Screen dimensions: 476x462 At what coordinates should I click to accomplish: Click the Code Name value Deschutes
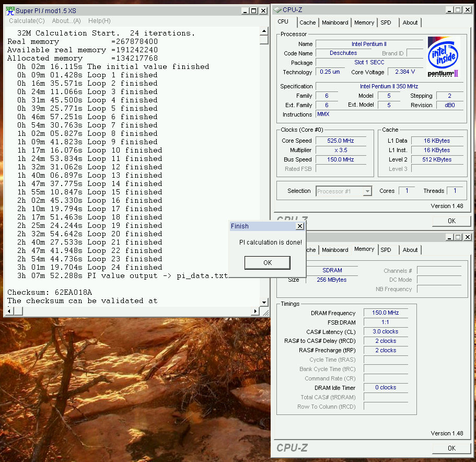(x=343, y=53)
